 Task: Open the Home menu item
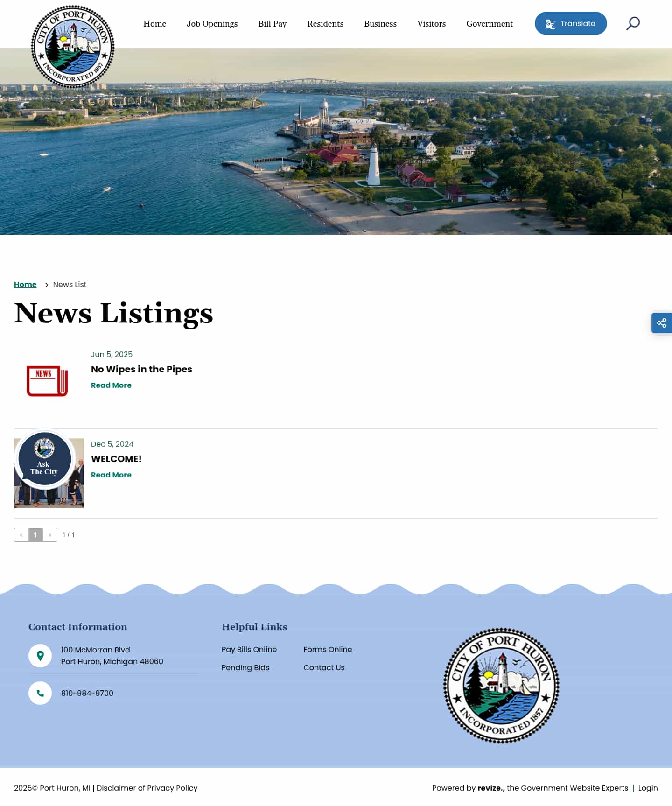point(154,24)
